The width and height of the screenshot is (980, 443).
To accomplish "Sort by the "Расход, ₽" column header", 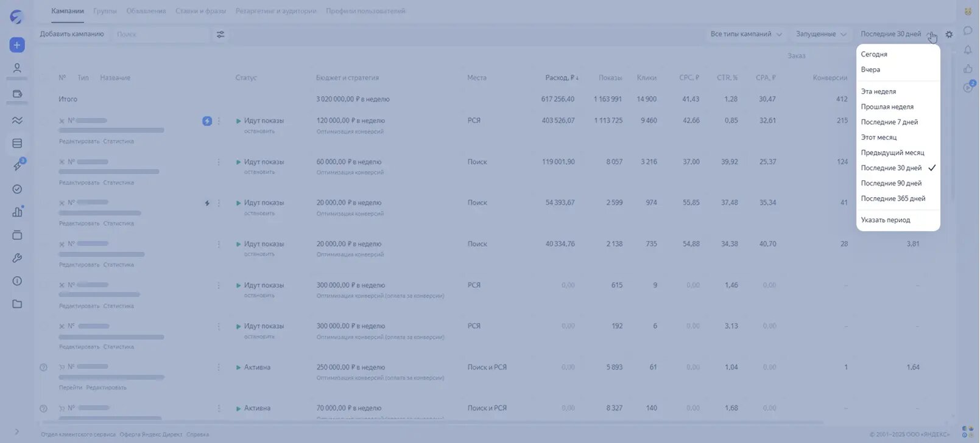I will (562, 78).
